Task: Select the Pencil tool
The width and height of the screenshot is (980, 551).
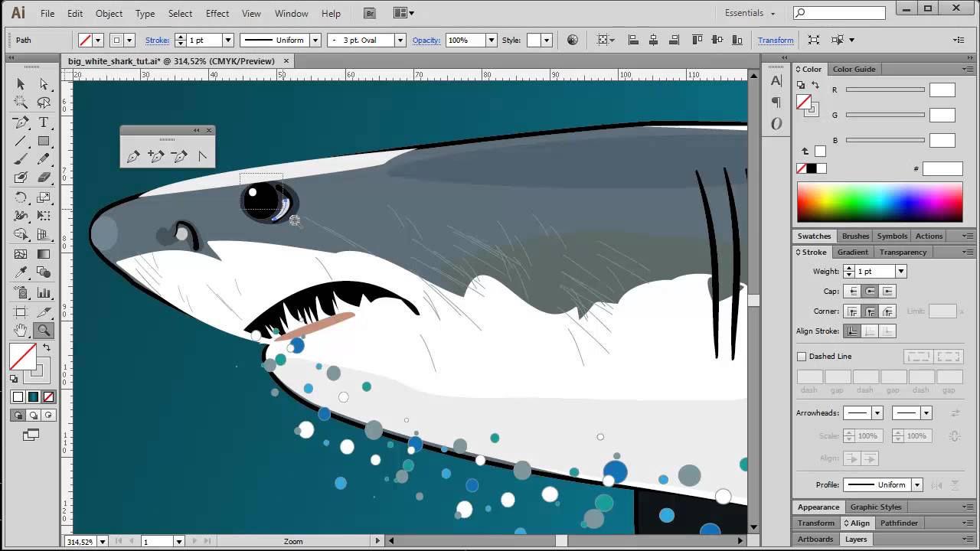Action: tap(44, 159)
